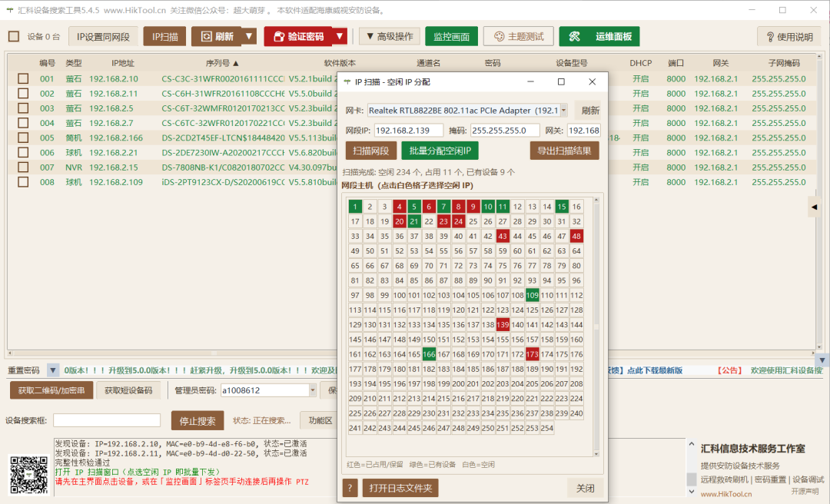Click the IP地址 column header

coord(123,63)
